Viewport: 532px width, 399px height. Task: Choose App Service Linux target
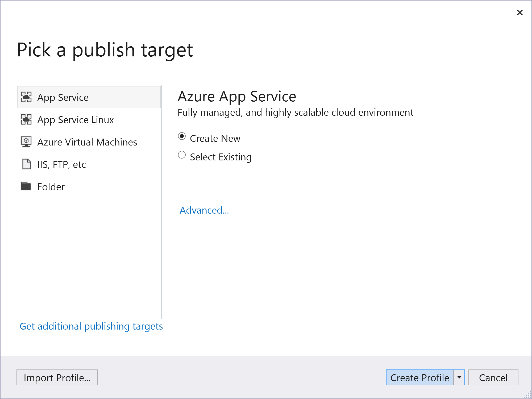pos(89,119)
